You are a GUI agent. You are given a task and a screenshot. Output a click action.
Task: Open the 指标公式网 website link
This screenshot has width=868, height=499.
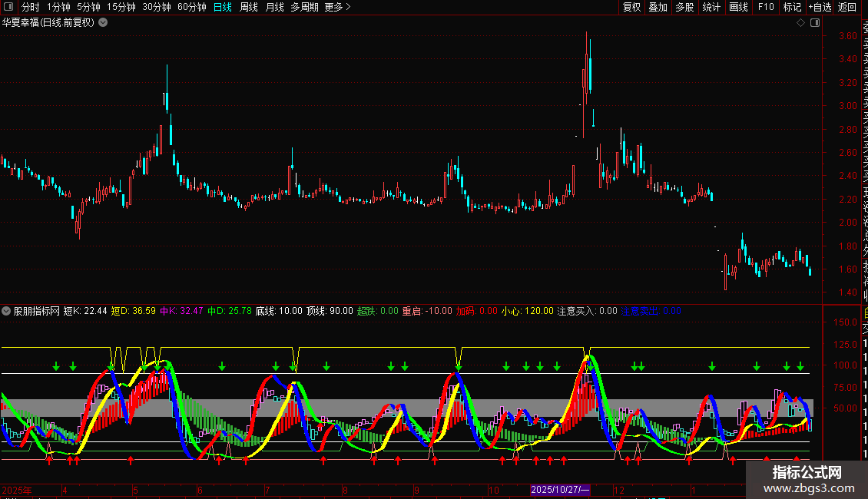[807, 480]
